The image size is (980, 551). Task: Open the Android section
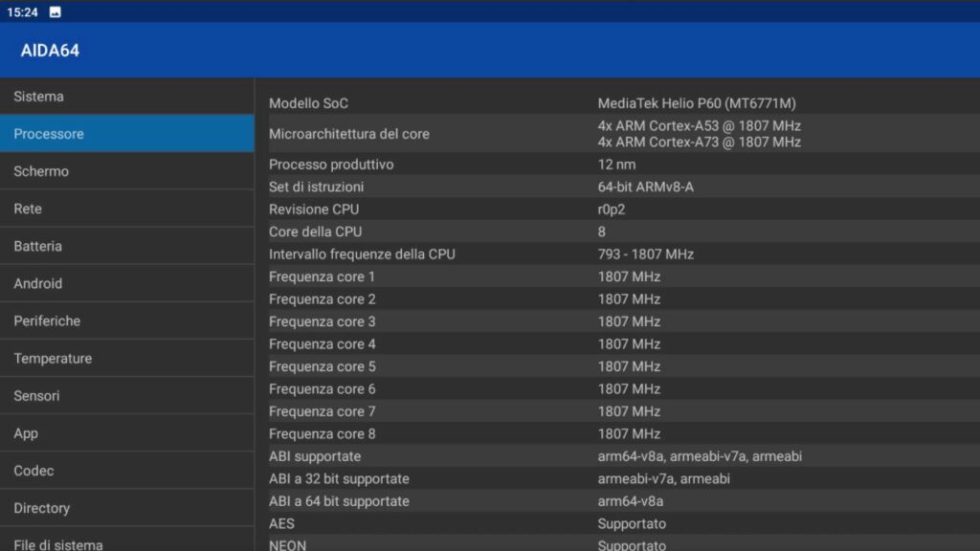126,283
